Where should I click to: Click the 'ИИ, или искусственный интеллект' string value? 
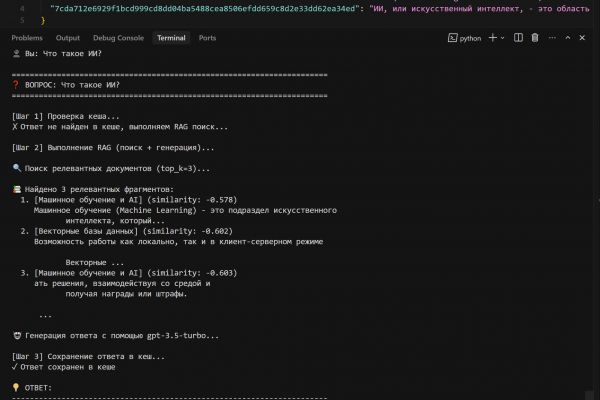pyautogui.click(x=479, y=8)
